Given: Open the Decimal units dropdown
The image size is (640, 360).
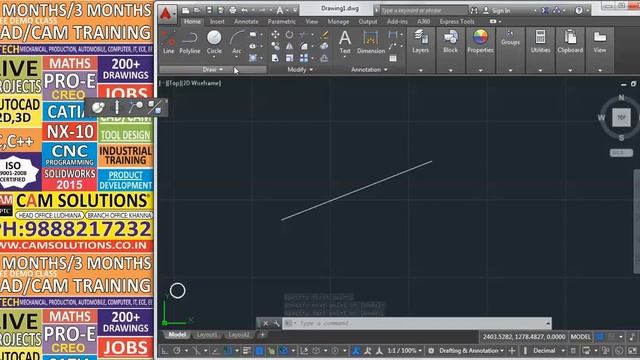Looking at the screenshot, I should 549,351.
